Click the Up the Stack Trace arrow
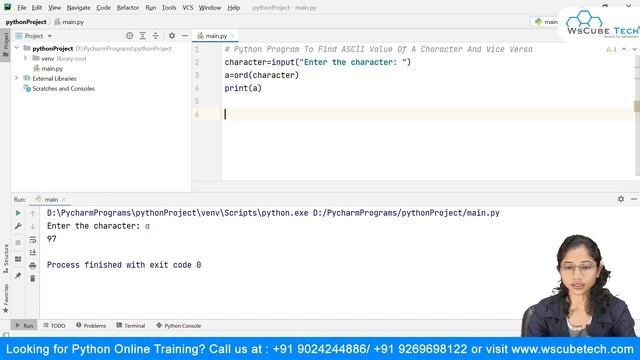This screenshot has height=360, width=640. [x=33, y=213]
